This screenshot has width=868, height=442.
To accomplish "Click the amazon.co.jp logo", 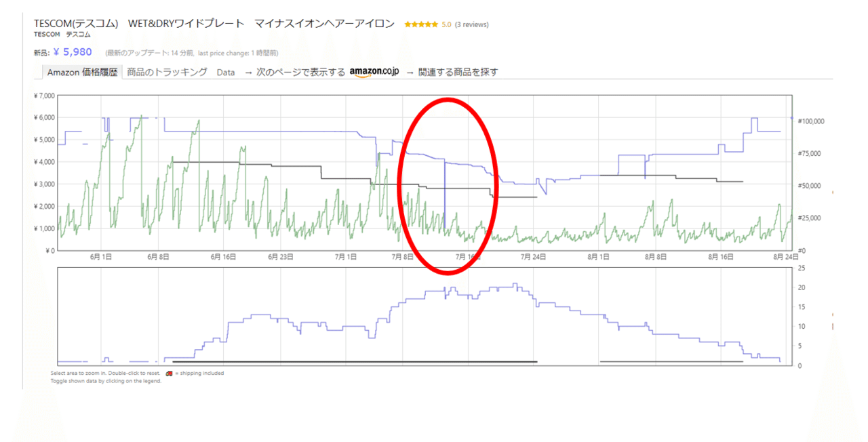I will [x=374, y=73].
